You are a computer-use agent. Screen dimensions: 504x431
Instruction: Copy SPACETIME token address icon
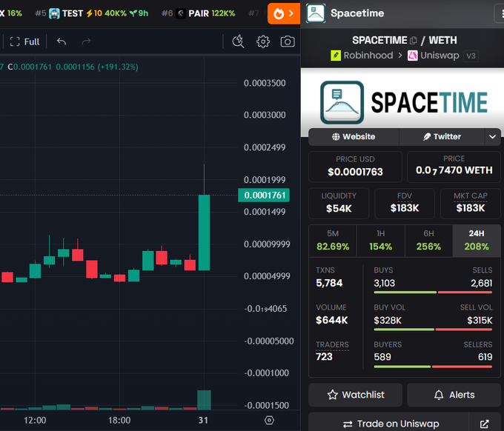tap(414, 41)
